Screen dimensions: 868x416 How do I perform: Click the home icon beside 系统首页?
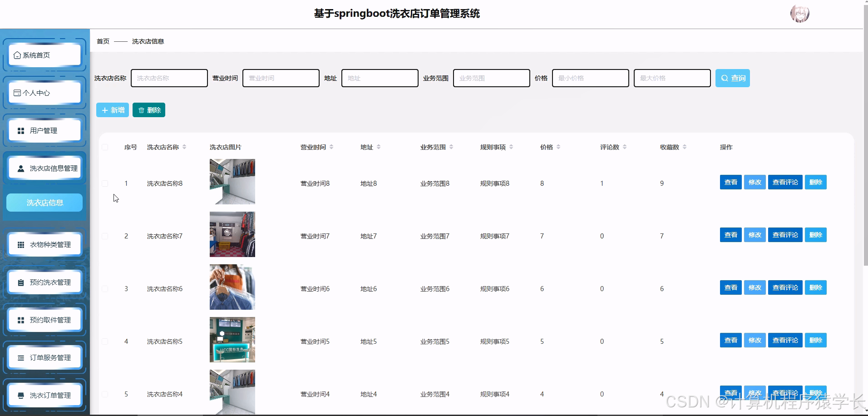17,55
